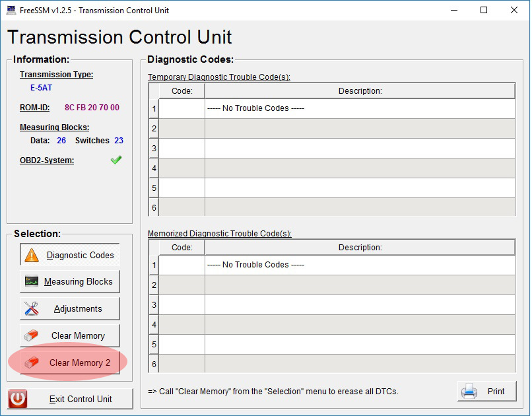Open the Adjustments section
The image size is (532, 416).
pos(78,308)
